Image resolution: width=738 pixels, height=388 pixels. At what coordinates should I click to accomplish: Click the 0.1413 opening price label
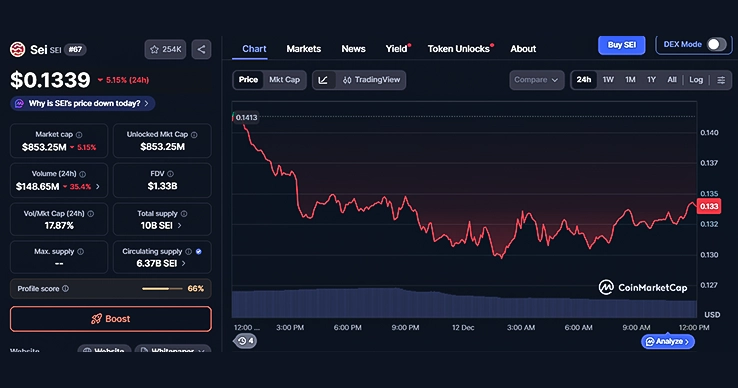[x=246, y=118]
